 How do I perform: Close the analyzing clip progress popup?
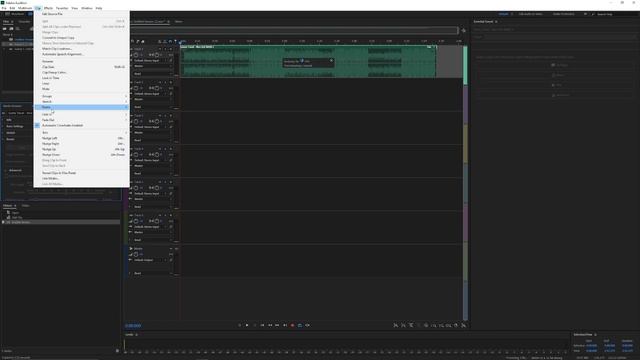click(x=331, y=61)
